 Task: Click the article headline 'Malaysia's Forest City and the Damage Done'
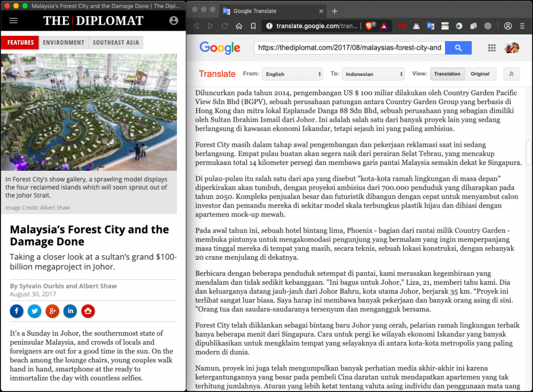(x=90, y=235)
